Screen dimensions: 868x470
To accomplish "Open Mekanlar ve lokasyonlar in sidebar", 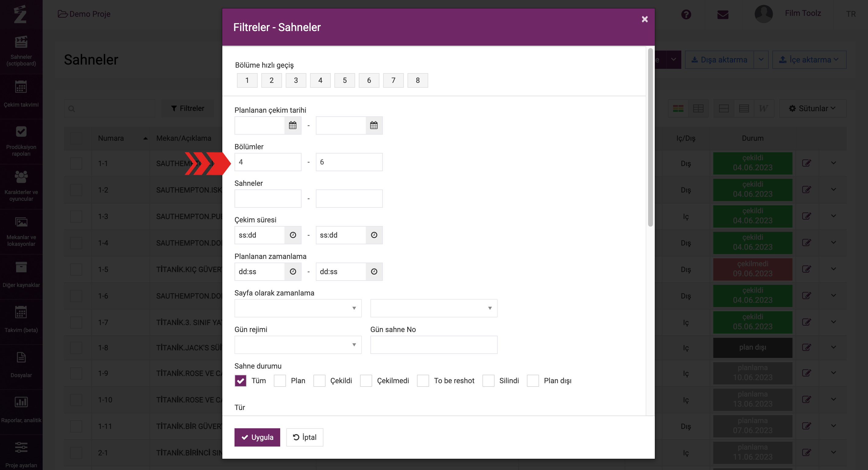I will (x=21, y=231).
